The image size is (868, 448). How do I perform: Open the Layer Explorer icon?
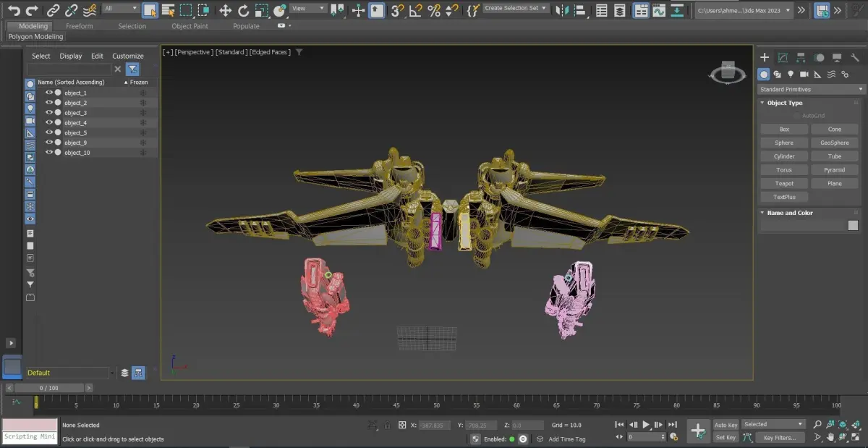point(620,10)
